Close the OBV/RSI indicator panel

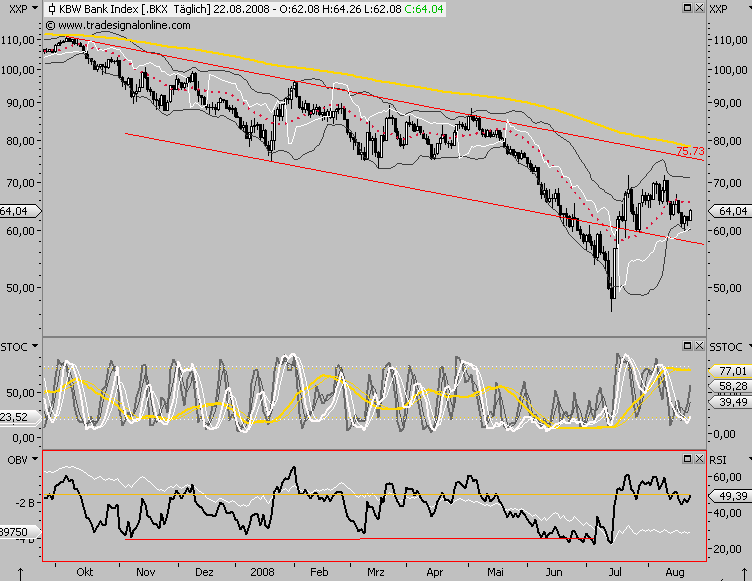point(699,458)
